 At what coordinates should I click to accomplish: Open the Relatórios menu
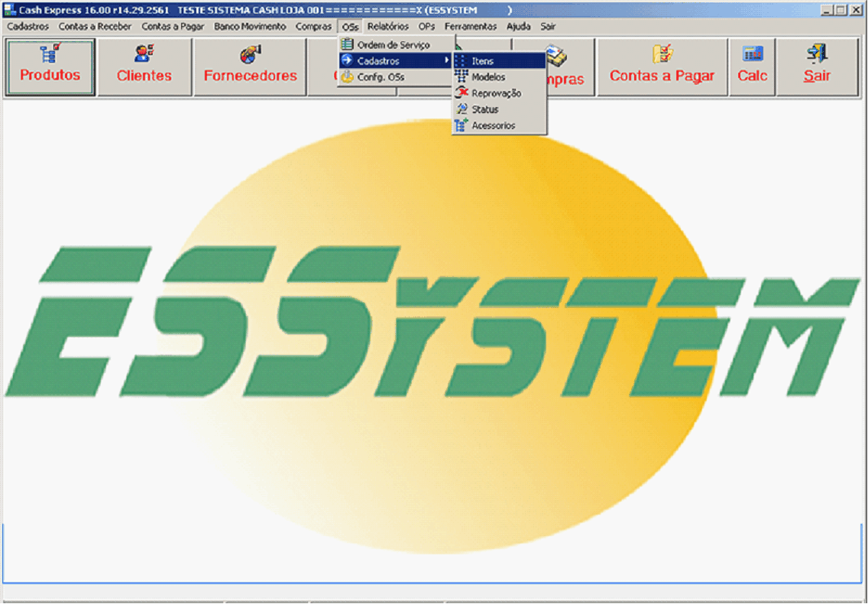[387, 26]
